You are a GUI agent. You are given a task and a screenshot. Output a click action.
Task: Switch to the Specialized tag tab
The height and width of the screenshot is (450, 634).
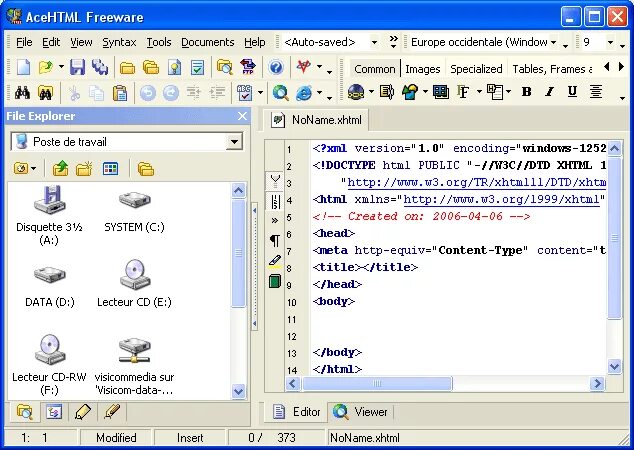coord(476,69)
